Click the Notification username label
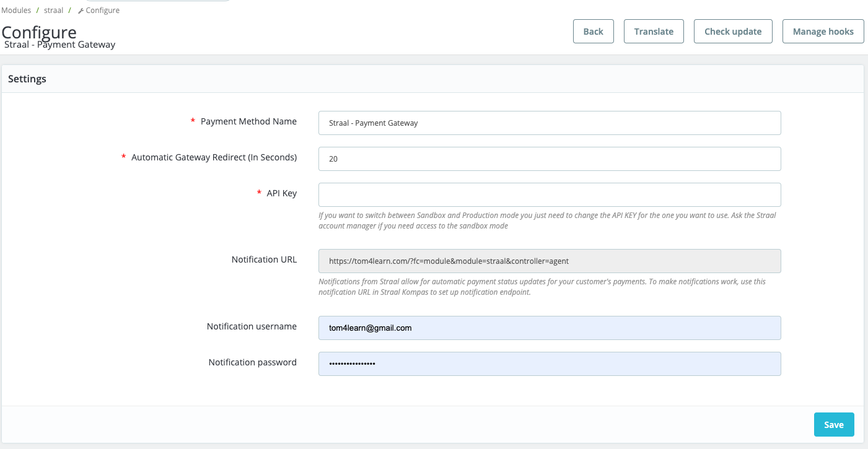This screenshot has width=868, height=449. [252, 326]
